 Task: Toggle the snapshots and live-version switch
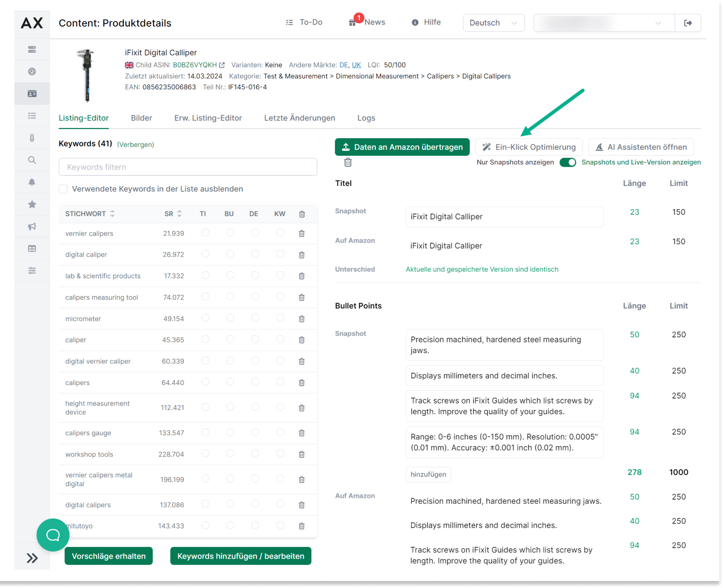[x=568, y=162]
